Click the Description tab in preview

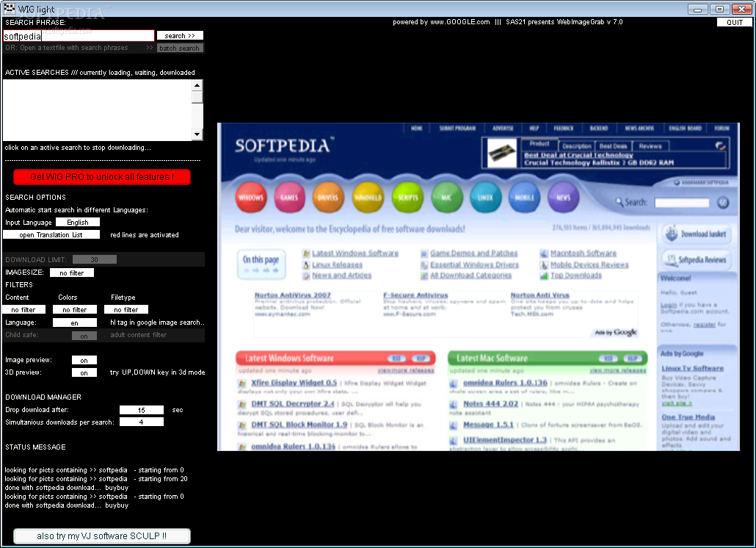577,146
